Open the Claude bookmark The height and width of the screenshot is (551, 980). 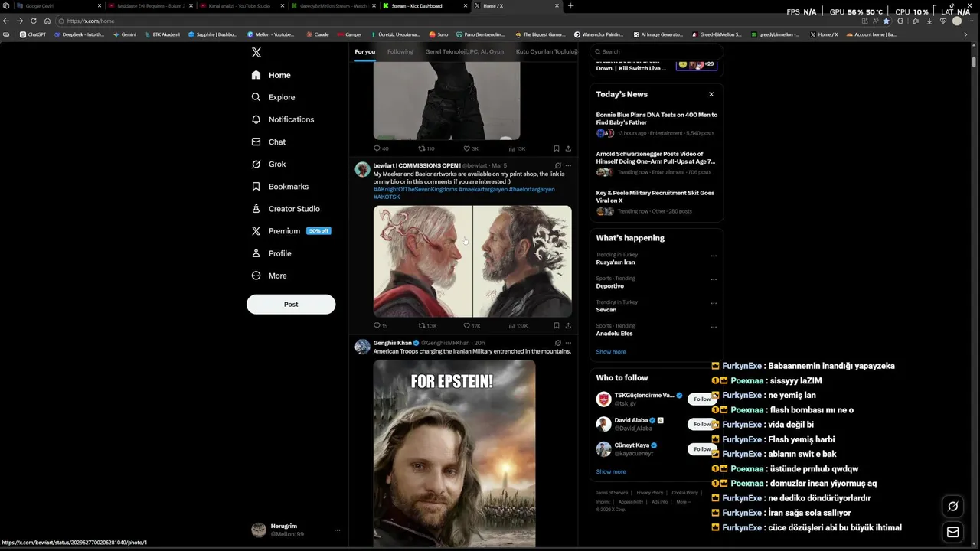[318, 34]
